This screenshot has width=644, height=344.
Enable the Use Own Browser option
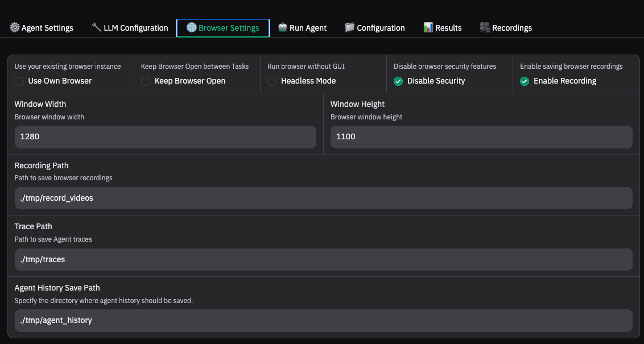[19, 81]
